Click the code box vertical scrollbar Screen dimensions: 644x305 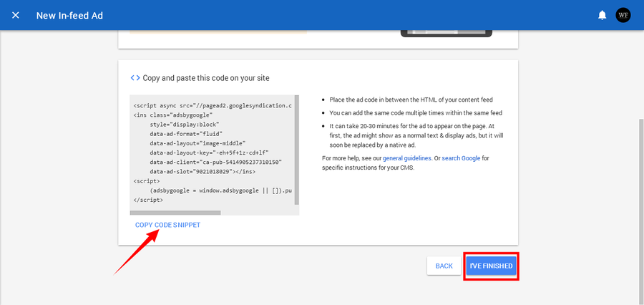coord(297,150)
